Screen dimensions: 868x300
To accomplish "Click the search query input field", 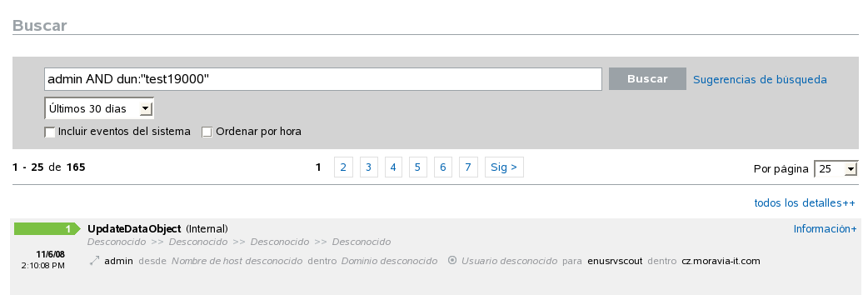I will pos(322,79).
